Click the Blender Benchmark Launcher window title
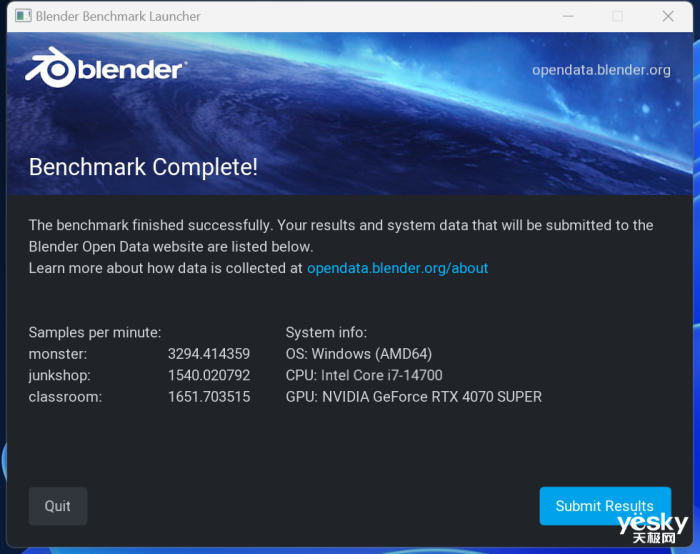 (x=118, y=16)
